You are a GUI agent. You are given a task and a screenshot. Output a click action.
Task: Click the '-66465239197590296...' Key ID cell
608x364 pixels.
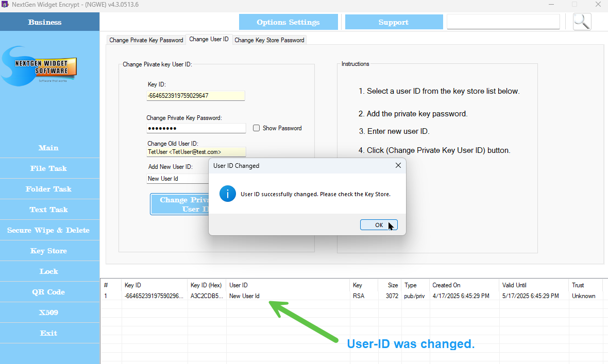pyautogui.click(x=154, y=296)
